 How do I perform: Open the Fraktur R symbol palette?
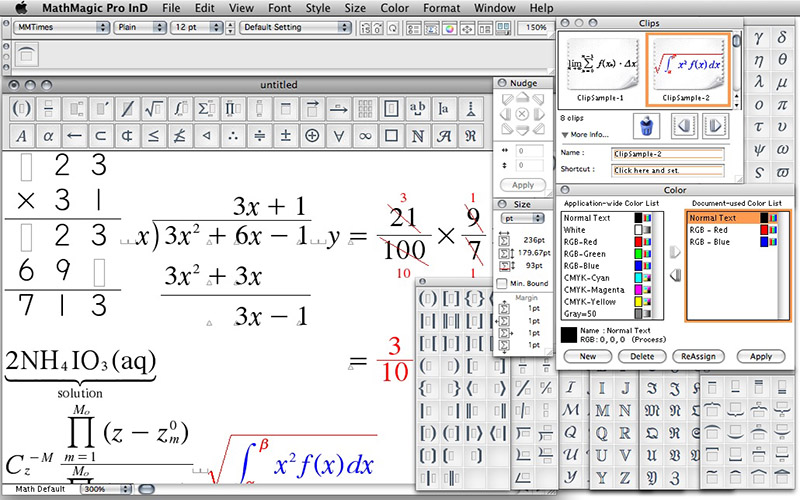point(470,136)
